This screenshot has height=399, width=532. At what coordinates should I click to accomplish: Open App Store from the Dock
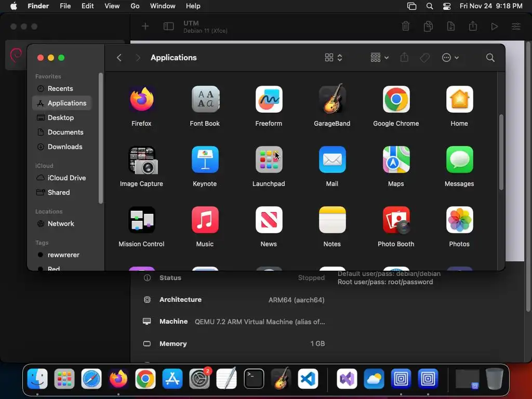tap(172, 379)
